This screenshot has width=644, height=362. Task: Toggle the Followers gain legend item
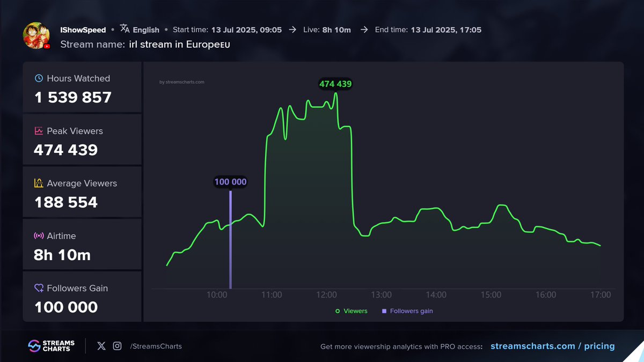click(407, 311)
